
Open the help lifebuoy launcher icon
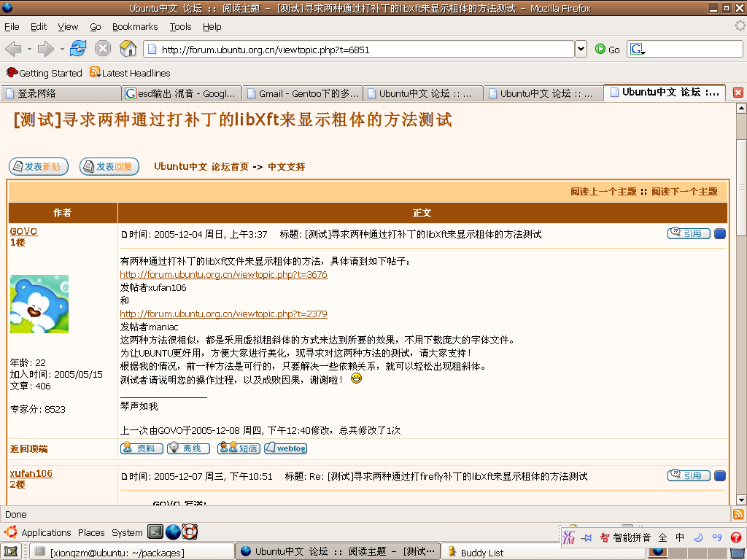click(x=190, y=532)
